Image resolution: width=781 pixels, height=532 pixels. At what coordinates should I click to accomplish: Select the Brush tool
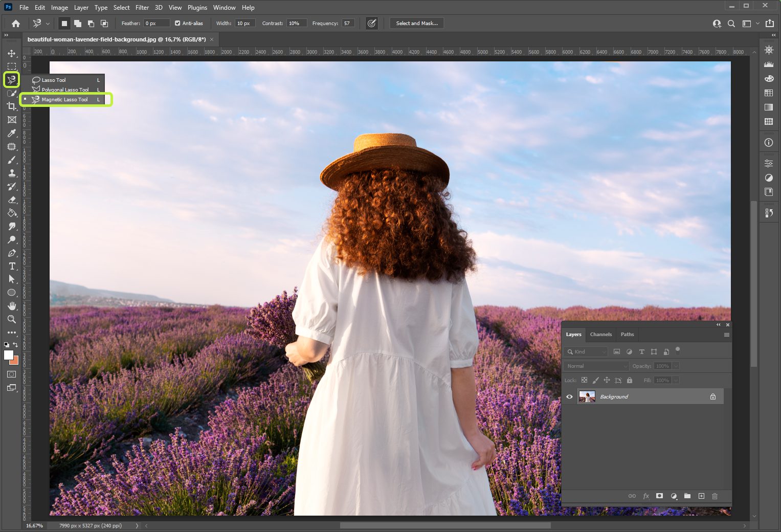(x=12, y=160)
